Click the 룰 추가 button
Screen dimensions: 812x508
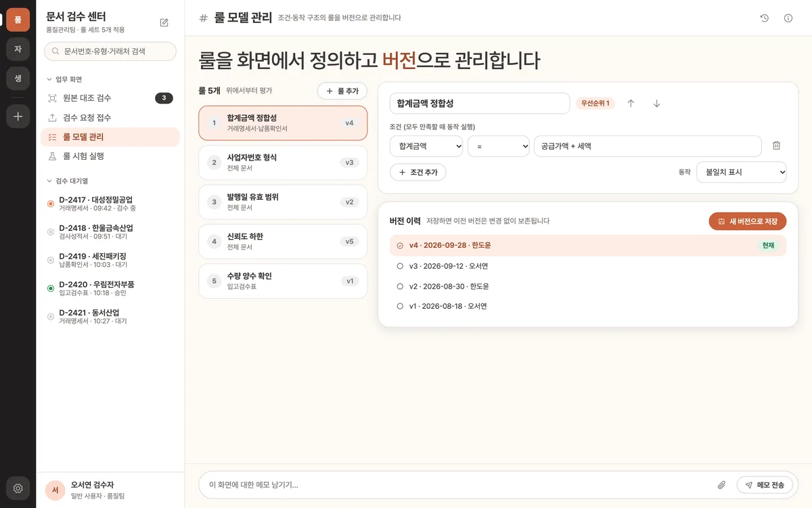pyautogui.click(x=342, y=91)
